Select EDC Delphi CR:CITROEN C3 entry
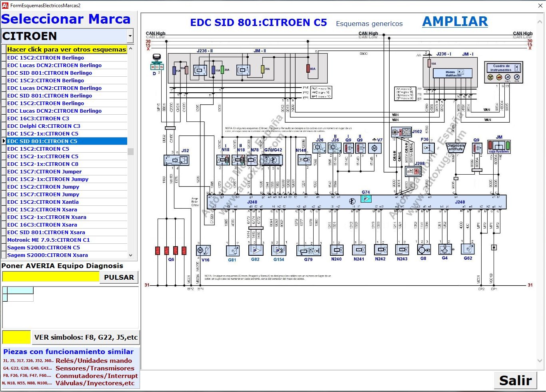546x392 pixels. [x=67, y=126]
